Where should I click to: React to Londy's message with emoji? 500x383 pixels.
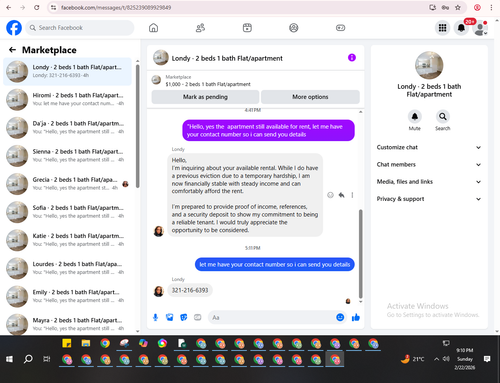coord(330,195)
